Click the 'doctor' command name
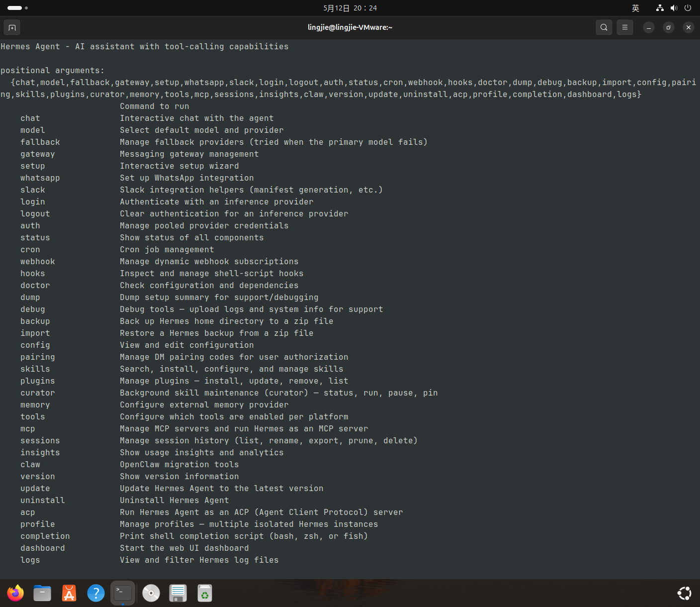 point(35,286)
